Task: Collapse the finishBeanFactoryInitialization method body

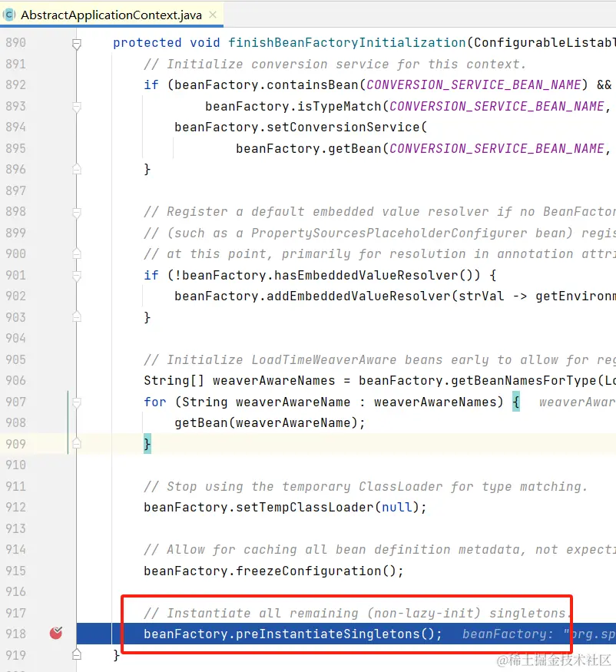Action: (76, 44)
